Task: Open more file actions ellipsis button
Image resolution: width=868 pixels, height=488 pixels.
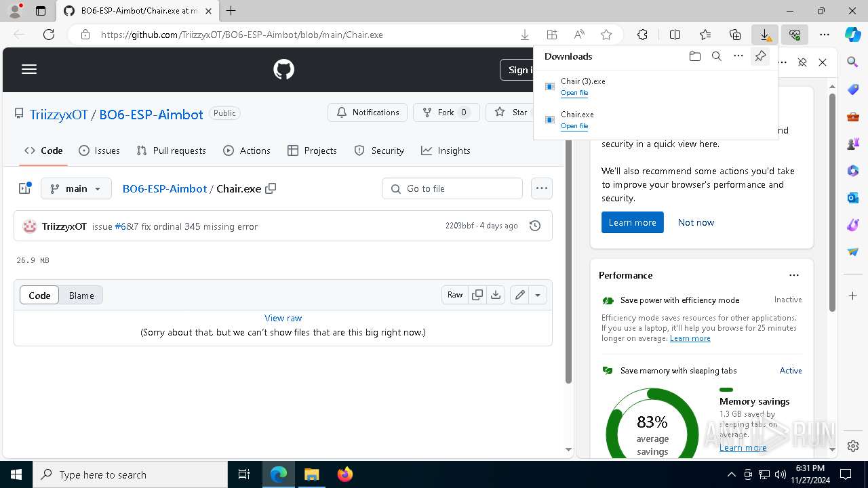Action: [x=541, y=188]
